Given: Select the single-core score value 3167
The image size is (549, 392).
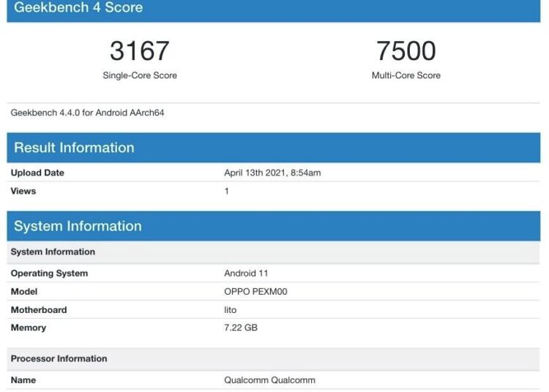Looking at the screenshot, I should click(140, 51).
